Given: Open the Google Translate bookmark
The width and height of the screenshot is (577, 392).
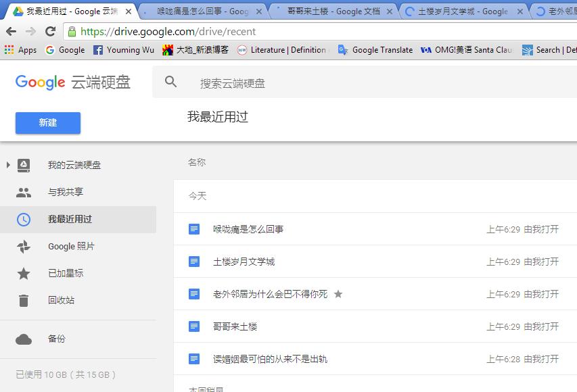Looking at the screenshot, I should 375,49.
